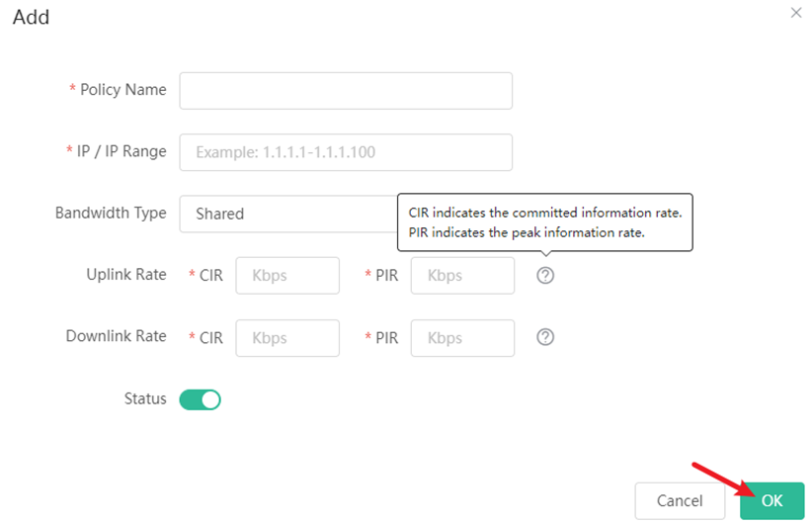The image size is (812, 524).
Task: Click the CIR/PIR explanation tooltip
Action: [x=544, y=222]
